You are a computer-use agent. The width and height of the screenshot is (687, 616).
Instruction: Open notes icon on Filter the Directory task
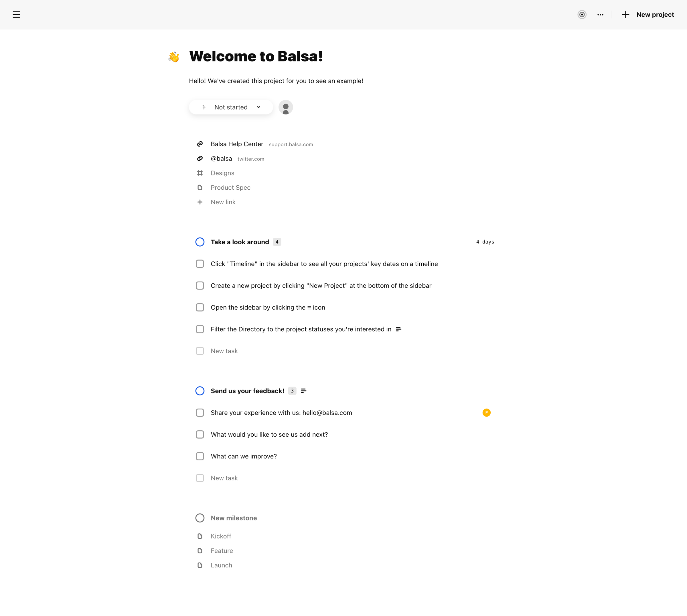[x=398, y=329]
